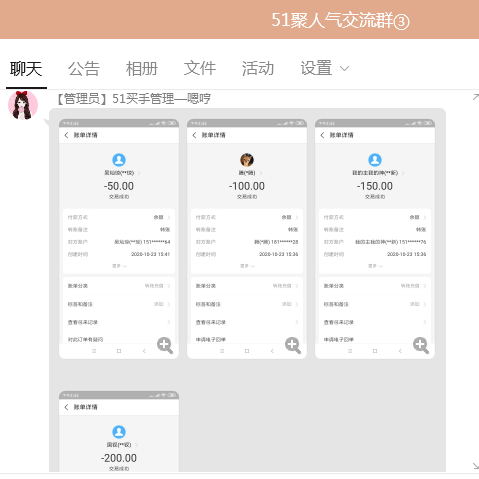
Task: Click the expand arrow at top right of chat
Action: click(x=476, y=97)
